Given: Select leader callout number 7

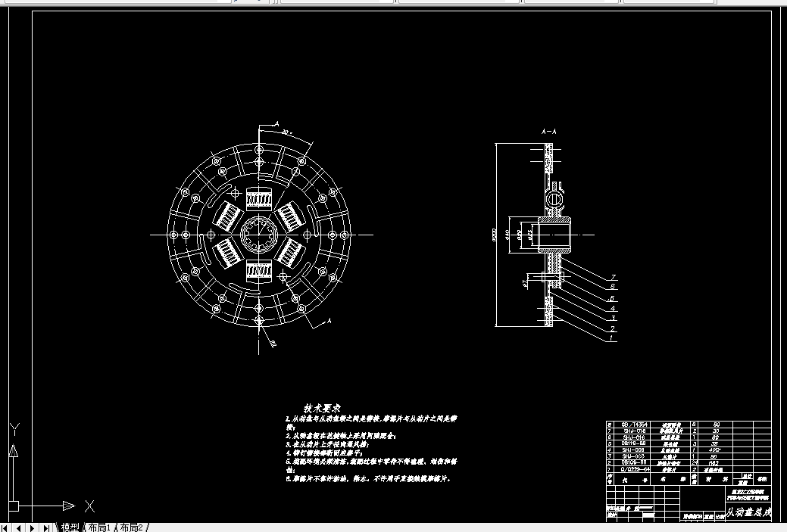Looking at the screenshot, I should tap(613, 277).
